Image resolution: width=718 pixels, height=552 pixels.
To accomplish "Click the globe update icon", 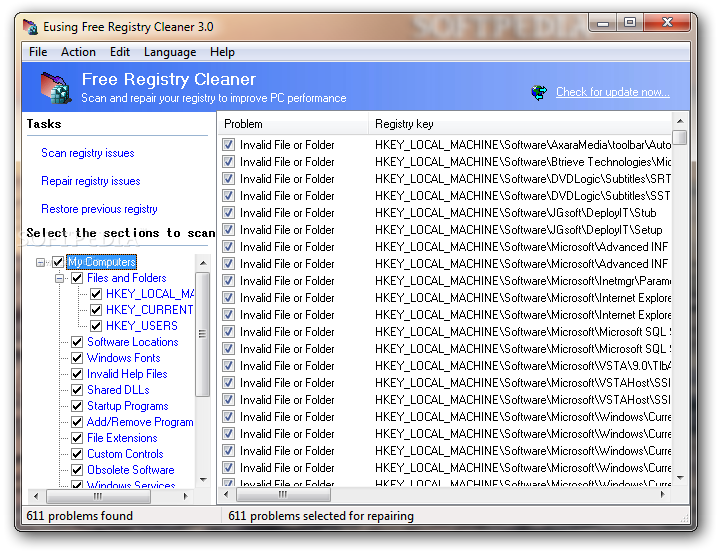I will point(539,93).
